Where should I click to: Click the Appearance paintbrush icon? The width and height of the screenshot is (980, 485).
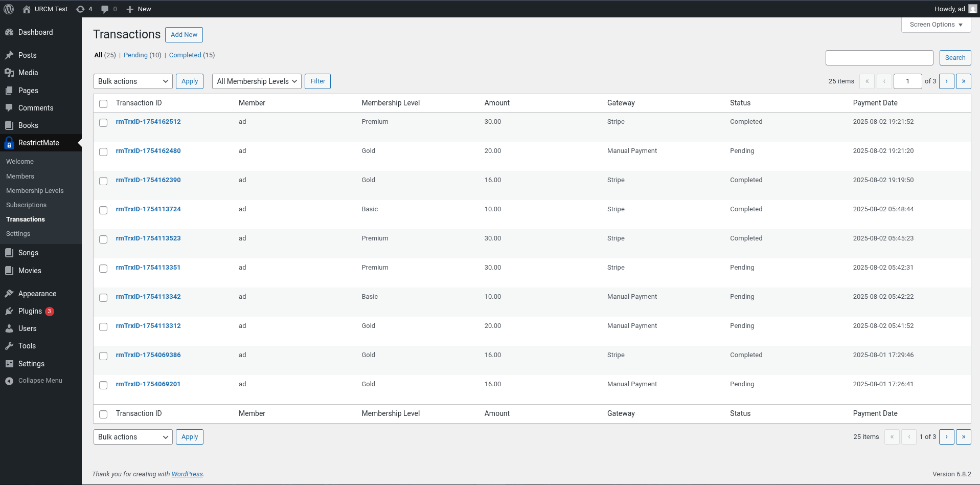[x=9, y=294]
